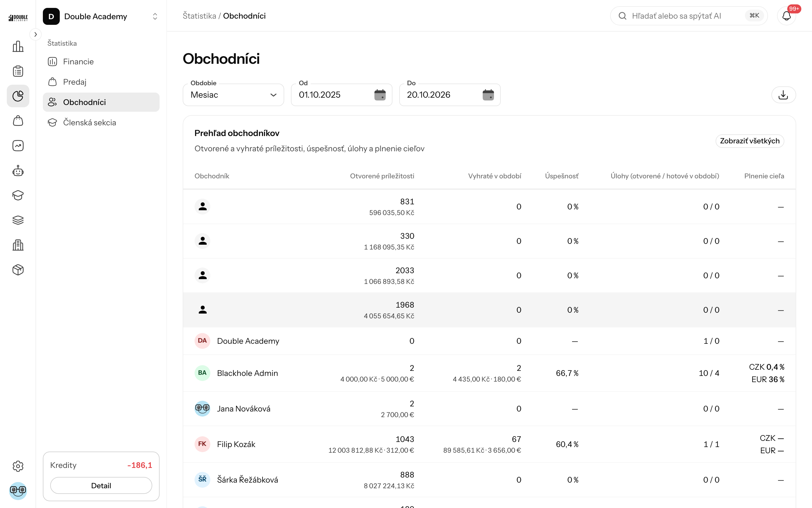Click the Double Academy logo top left
This screenshot has width=812, height=508.
[18, 17]
